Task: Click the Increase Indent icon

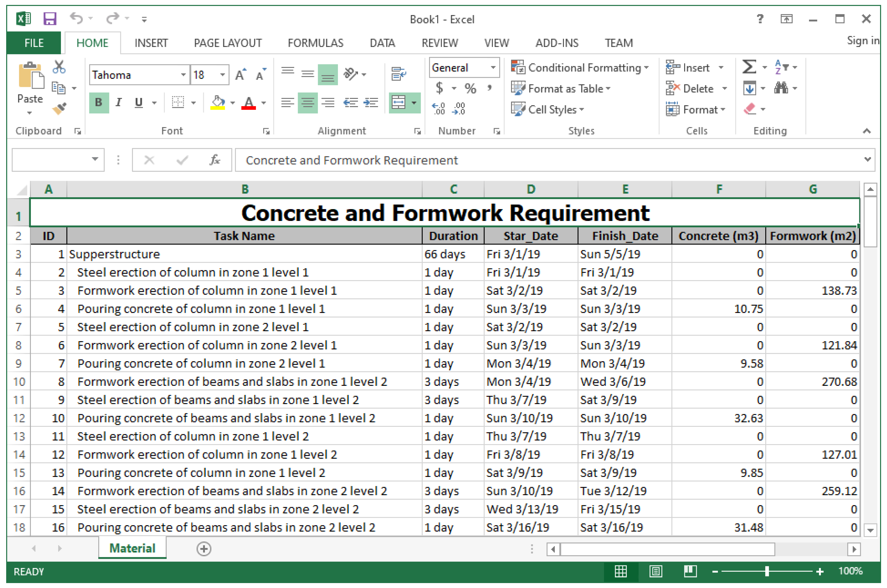Action: (x=371, y=102)
